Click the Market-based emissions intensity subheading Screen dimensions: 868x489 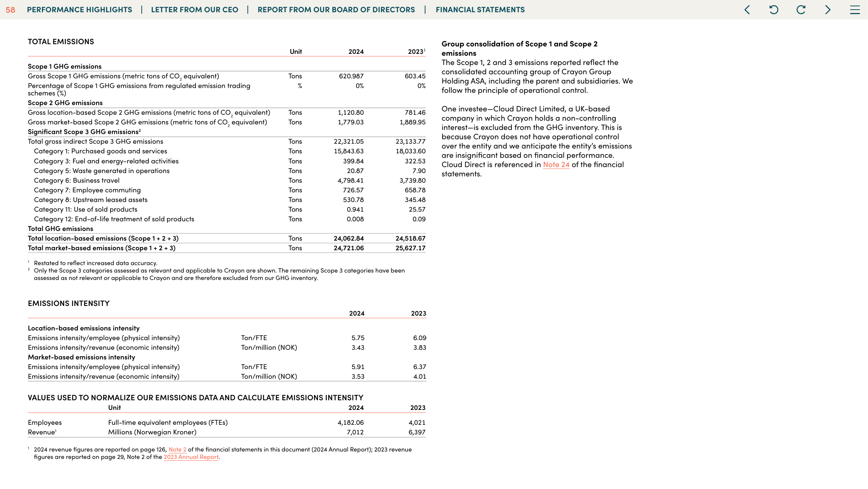click(x=81, y=357)
